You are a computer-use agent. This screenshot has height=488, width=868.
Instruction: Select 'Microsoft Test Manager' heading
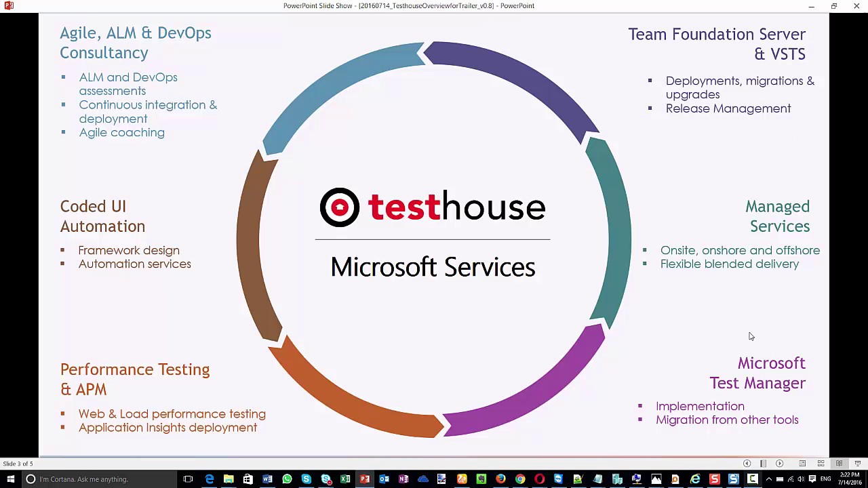[x=757, y=373]
